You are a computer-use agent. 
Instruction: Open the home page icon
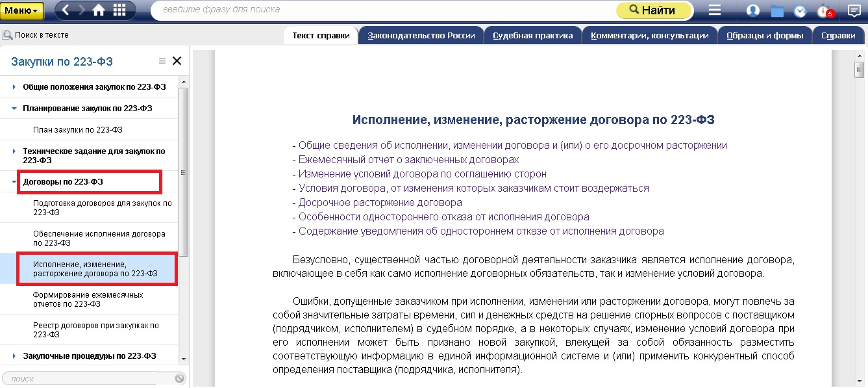(x=99, y=10)
